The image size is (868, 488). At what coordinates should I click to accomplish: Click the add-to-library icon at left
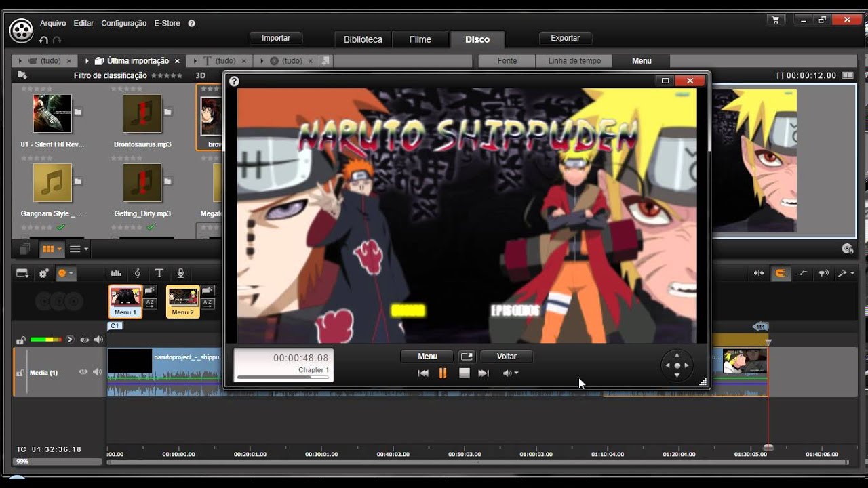pyautogui.click(x=22, y=75)
